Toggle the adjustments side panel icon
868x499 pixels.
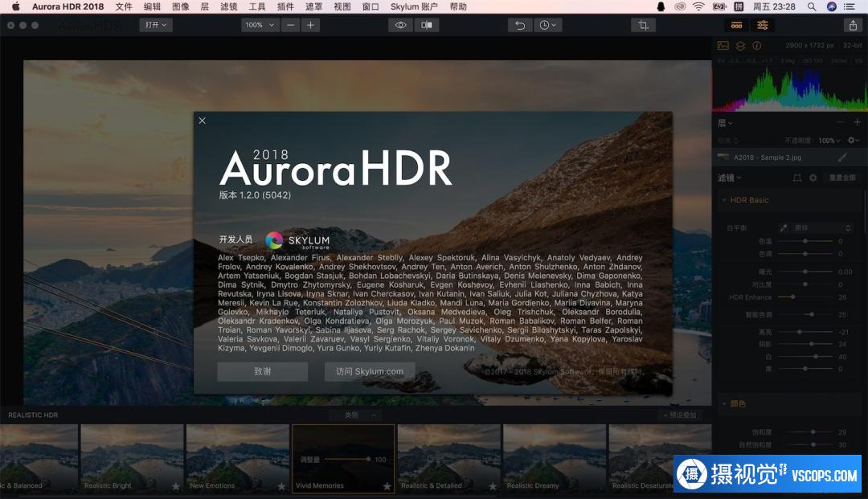(x=762, y=25)
